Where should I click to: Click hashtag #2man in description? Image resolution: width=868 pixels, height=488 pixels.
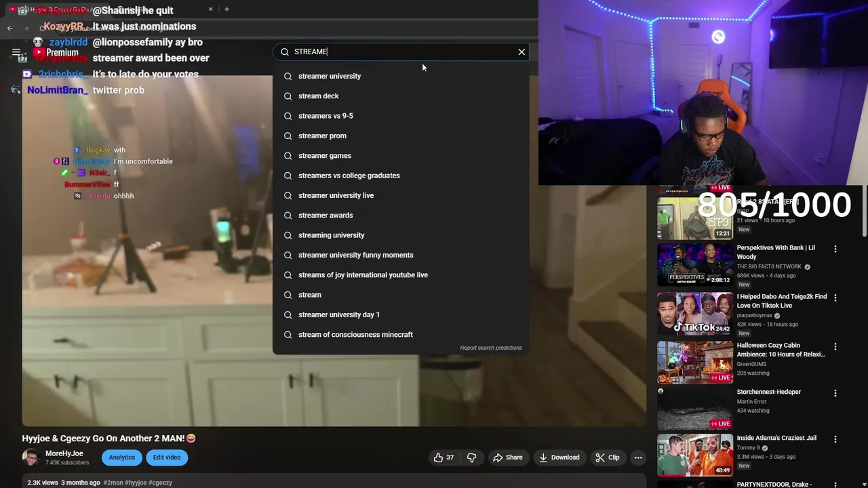(113, 483)
